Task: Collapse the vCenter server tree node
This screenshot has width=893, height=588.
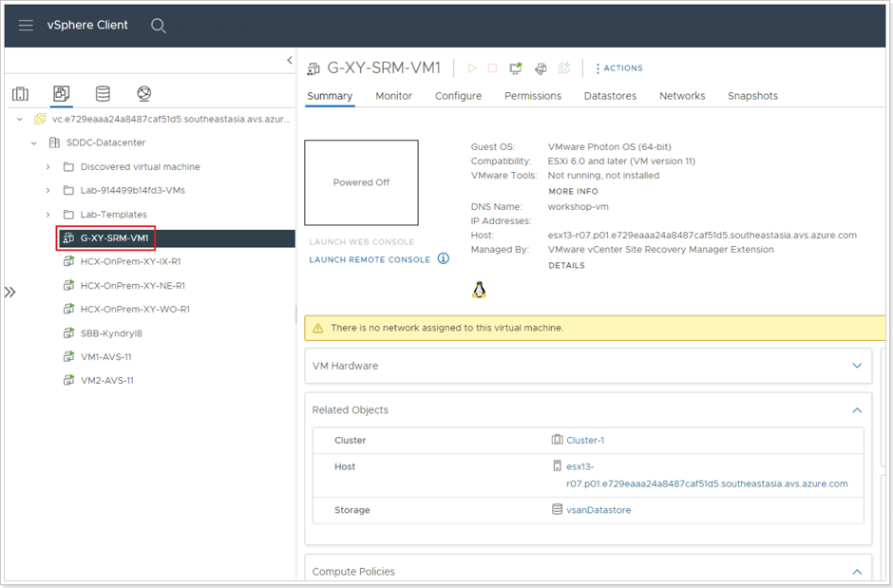Action: tap(20, 119)
